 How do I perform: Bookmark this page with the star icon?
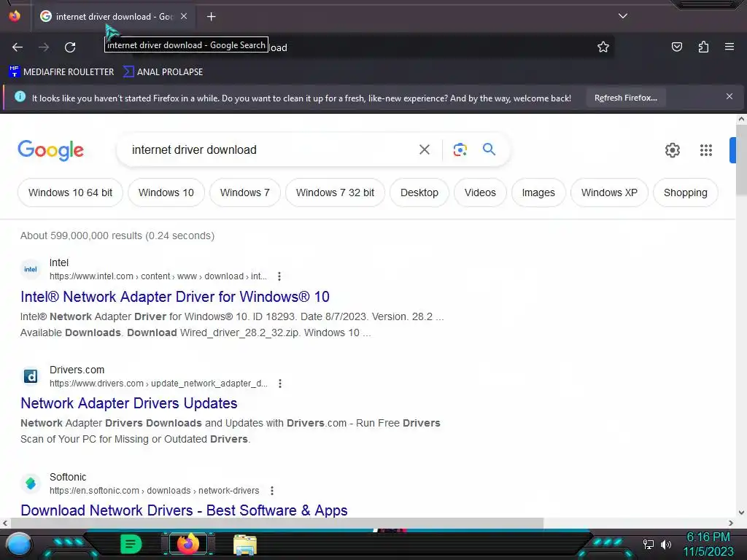[603, 47]
